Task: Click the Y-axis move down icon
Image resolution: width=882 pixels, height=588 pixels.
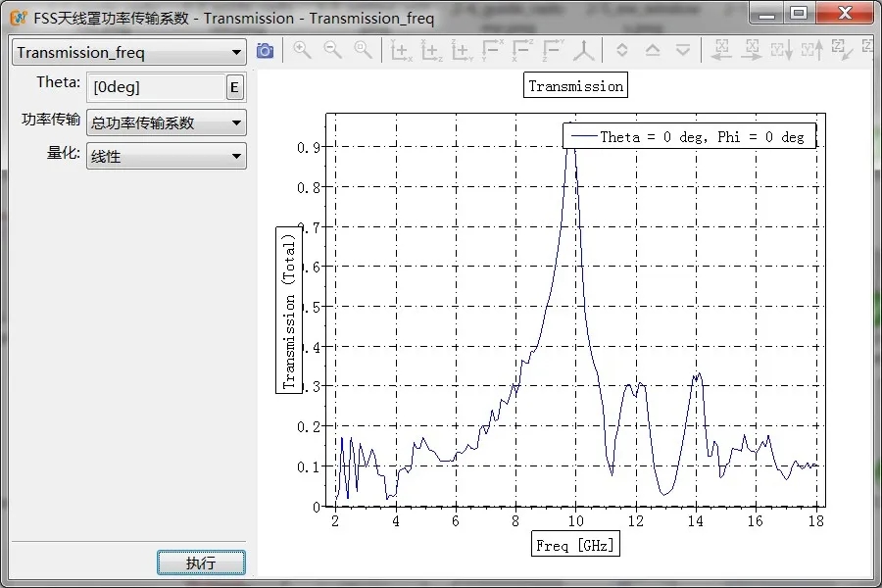Action: (x=782, y=51)
